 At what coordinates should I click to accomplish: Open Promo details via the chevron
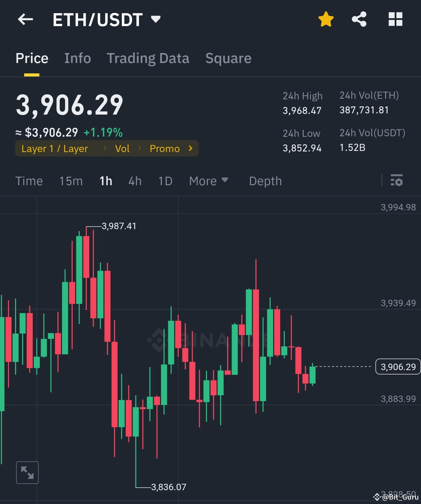click(190, 149)
